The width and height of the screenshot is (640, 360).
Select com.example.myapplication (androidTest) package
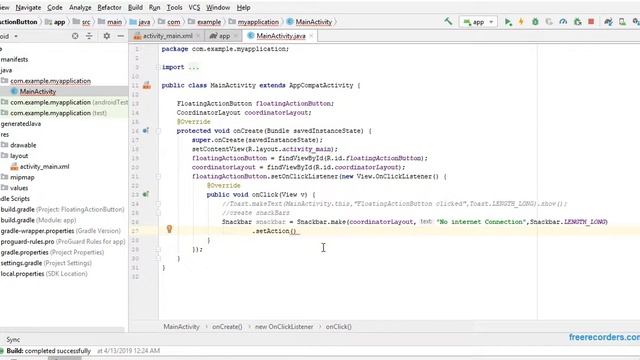click(x=64, y=102)
